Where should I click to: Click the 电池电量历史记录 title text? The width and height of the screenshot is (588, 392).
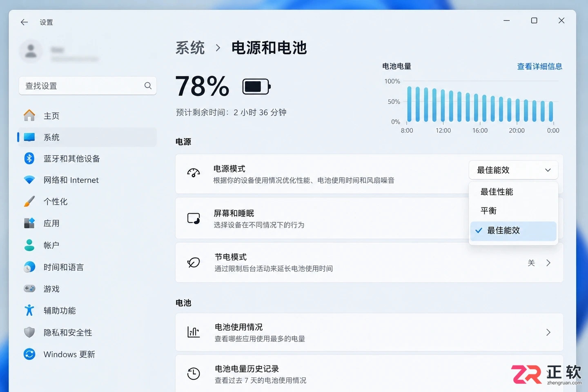point(247,369)
